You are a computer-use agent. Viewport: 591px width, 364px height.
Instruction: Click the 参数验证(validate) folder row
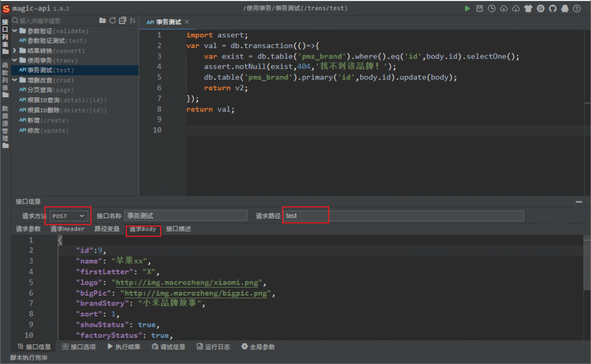click(75, 31)
